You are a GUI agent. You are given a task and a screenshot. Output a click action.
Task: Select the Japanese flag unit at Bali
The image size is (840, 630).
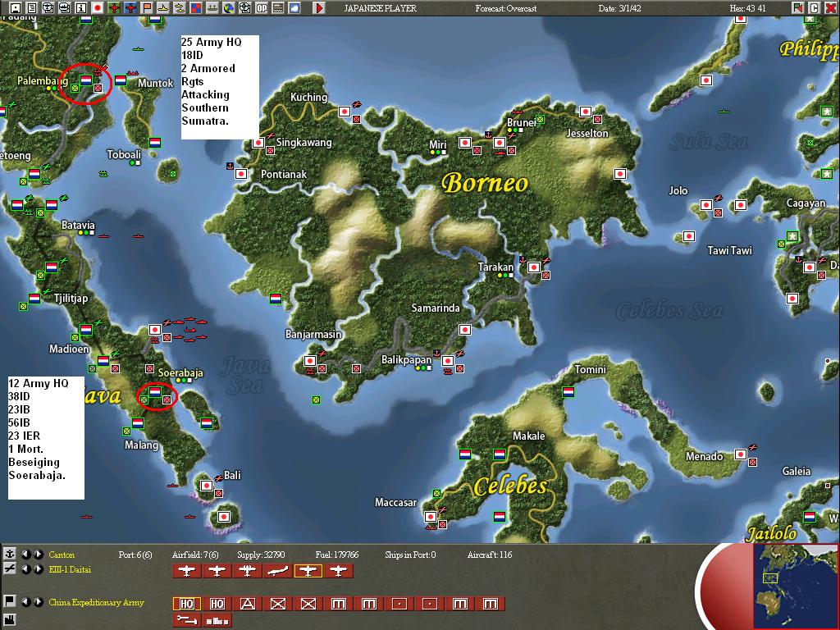click(207, 486)
